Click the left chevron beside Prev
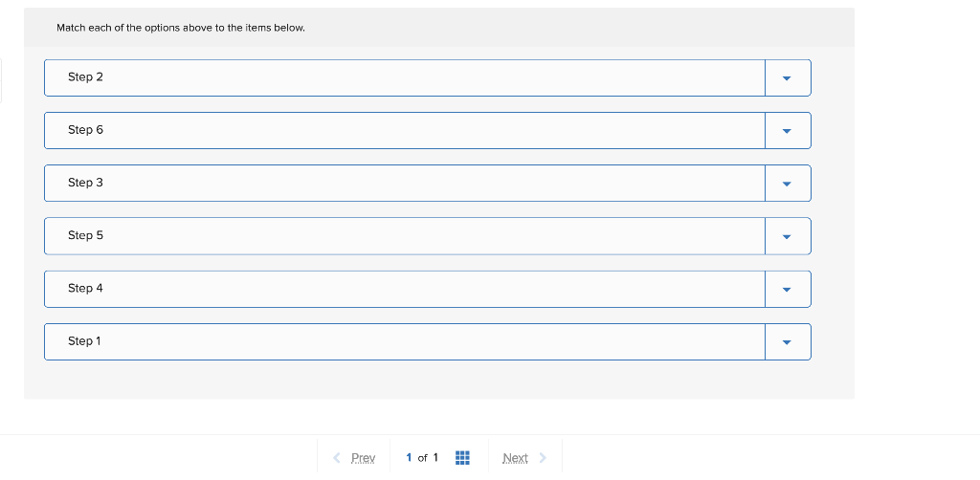 coord(337,458)
